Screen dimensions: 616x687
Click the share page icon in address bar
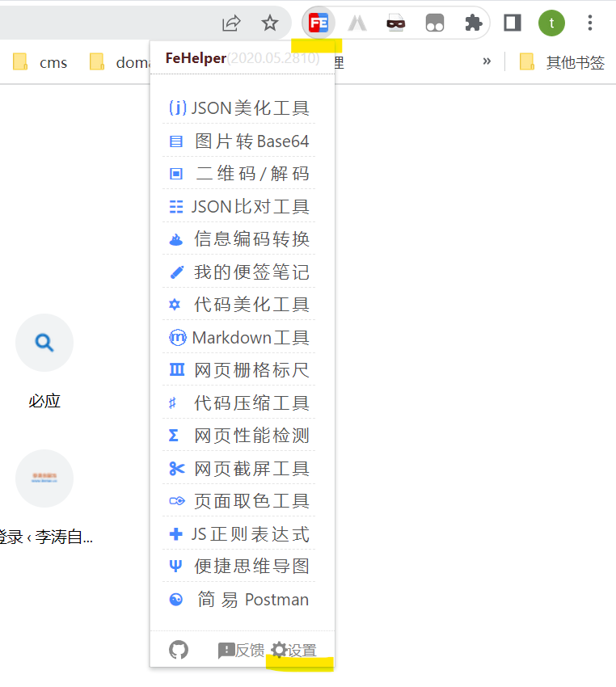pos(231,23)
